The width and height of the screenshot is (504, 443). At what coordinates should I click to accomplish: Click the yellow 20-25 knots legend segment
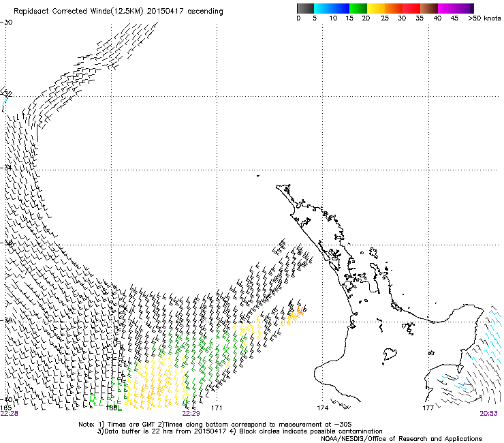pyautogui.click(x=376, y=8)
